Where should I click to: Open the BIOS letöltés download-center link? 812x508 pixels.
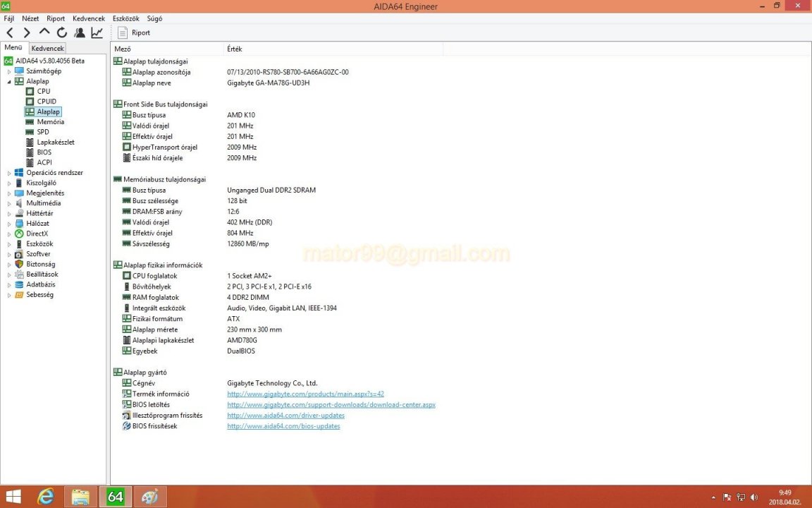coord(331,405)
